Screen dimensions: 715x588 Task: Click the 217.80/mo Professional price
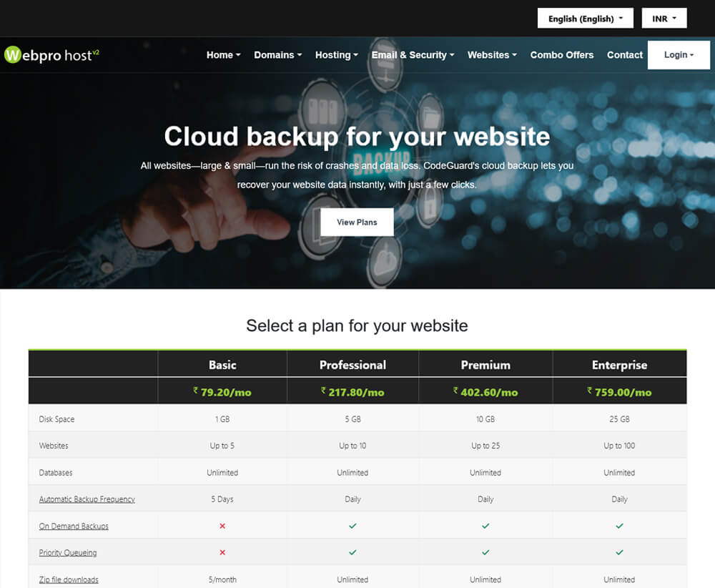coord(352,392)
